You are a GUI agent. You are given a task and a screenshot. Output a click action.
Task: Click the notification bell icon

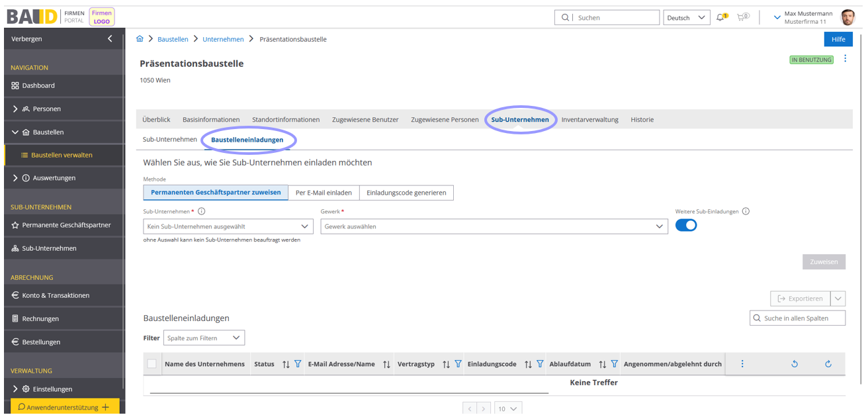(x=721, y=18)
